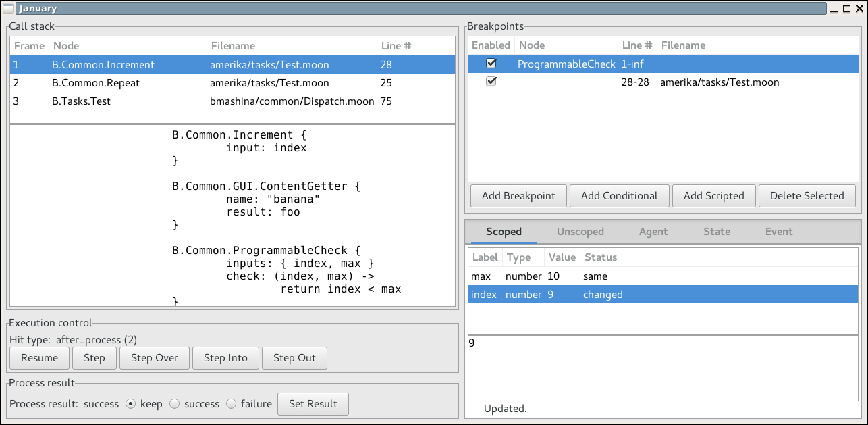Choose the success radio option
This screenshot has width=868, height=425.
[x=175, y=403]
